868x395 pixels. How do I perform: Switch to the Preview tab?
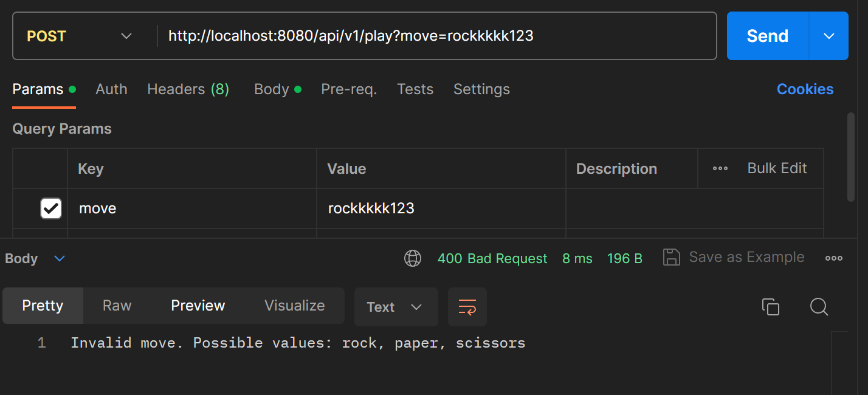198,306
